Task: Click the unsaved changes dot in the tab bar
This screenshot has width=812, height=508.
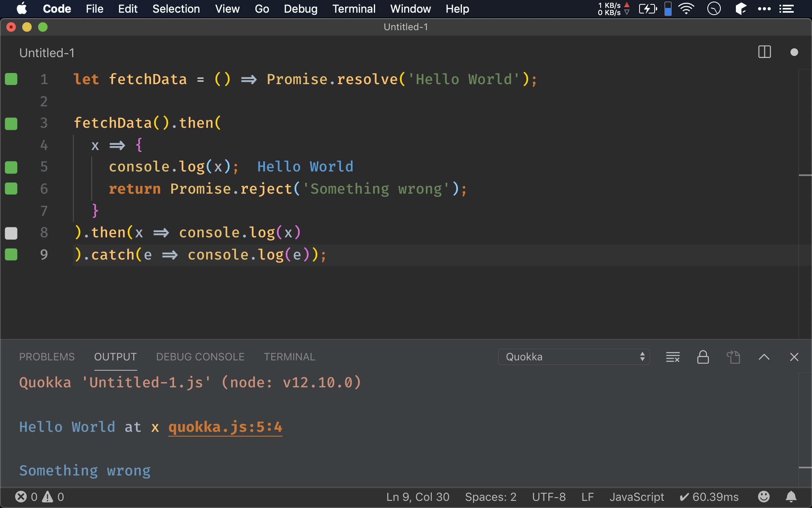Action: click(x=794, y=52)
